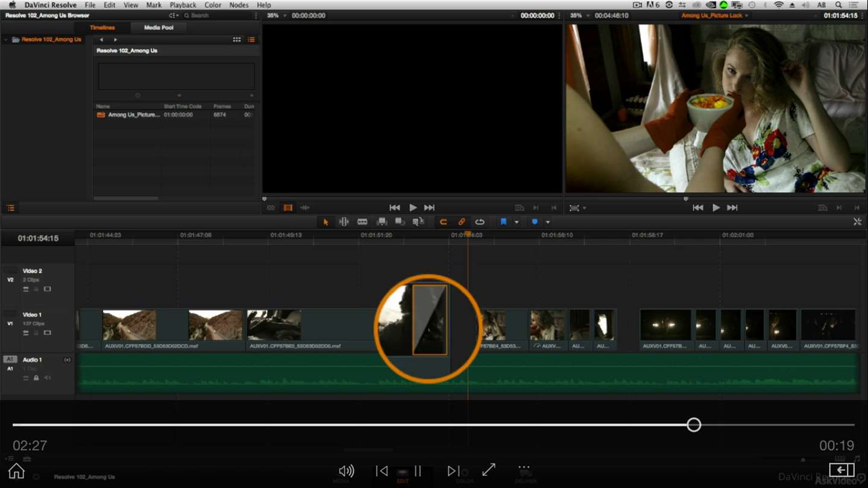The image size is (868, 488).
Task: Switch to the Media Pool tab
Action: [159, 28]
